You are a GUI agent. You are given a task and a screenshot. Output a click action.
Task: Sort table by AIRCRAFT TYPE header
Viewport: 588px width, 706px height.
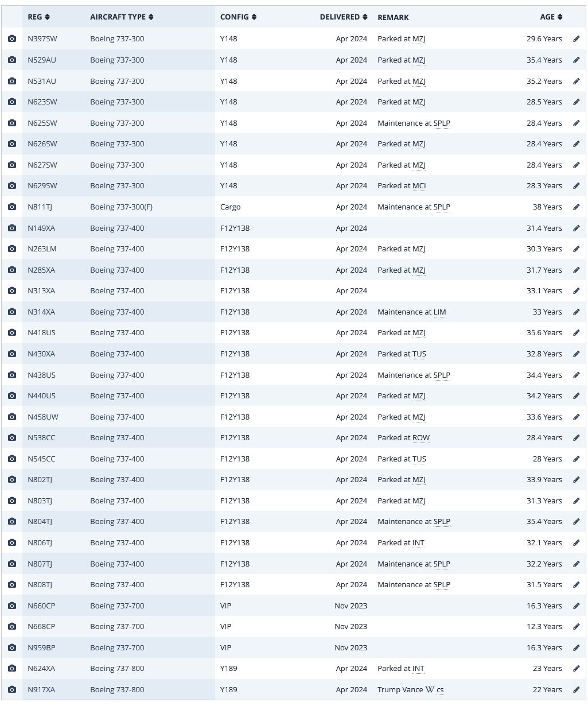pos(122,17)
